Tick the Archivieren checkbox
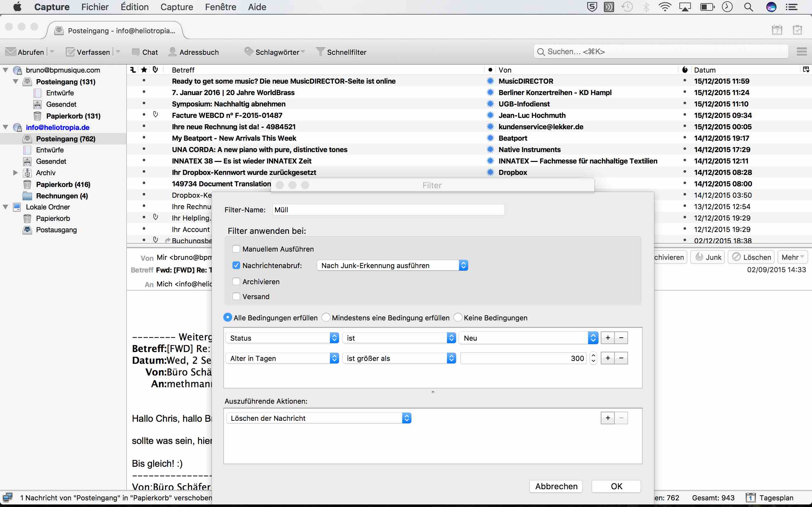Image resolution: width=812 pixels, height=507 pixels. [x=236, y=281]
